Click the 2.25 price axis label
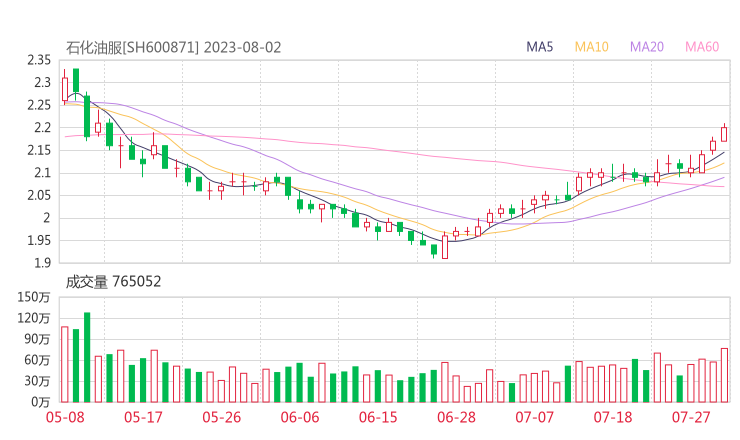740x440 pixels. click(x=39, y=105)
